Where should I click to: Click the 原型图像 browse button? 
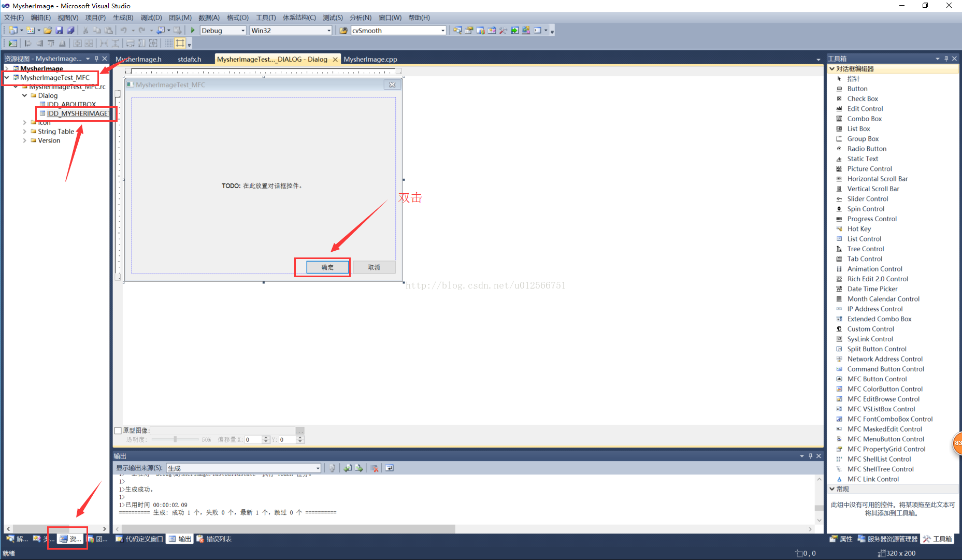point(300,430)
